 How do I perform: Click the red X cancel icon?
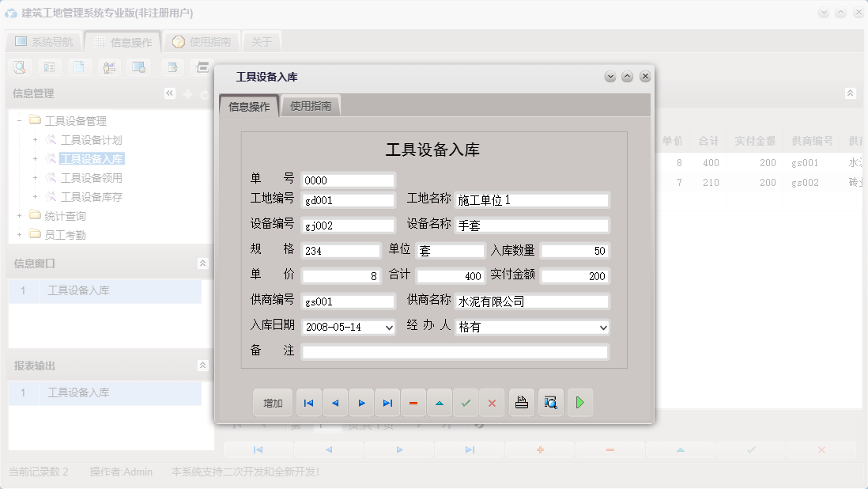click(492, 403)
